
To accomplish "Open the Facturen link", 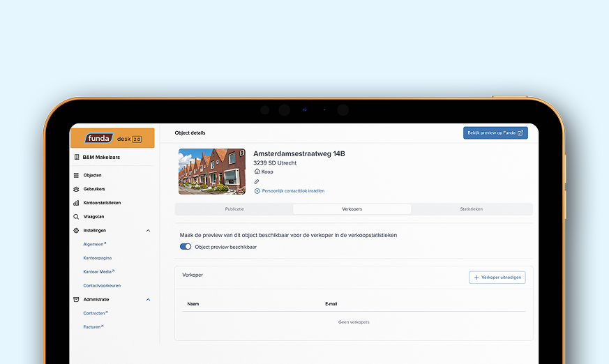I will click(x=93, y=327).
